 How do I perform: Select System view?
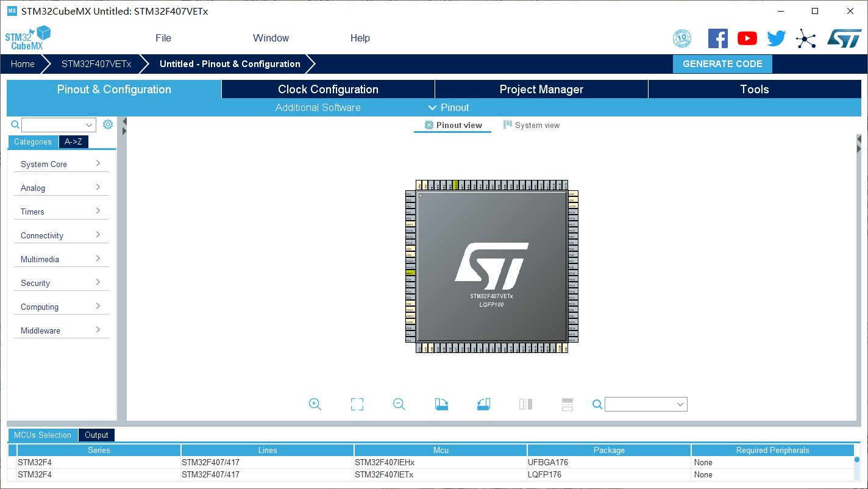(532, 125)
